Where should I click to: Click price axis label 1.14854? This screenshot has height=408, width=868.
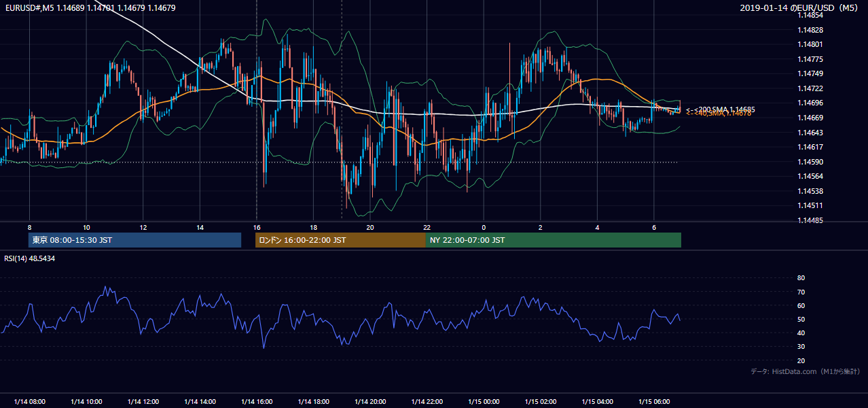[811, 15]
